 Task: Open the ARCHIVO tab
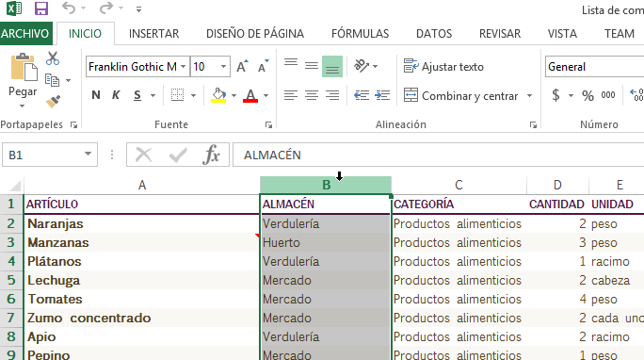(x=25, y=33)
